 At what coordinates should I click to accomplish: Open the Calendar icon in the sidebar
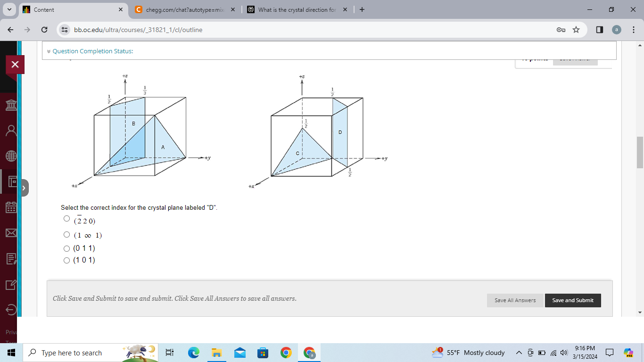[x=11, y=207]
